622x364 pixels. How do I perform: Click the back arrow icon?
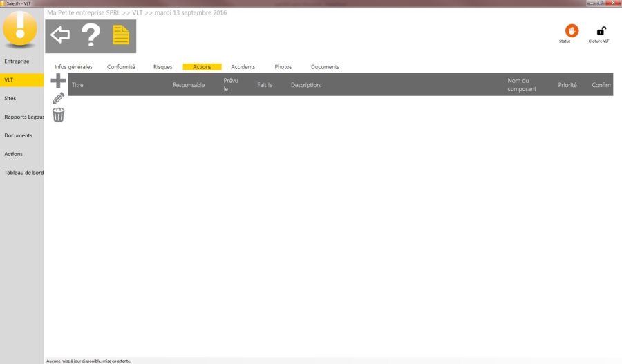[x=60, y=35]
